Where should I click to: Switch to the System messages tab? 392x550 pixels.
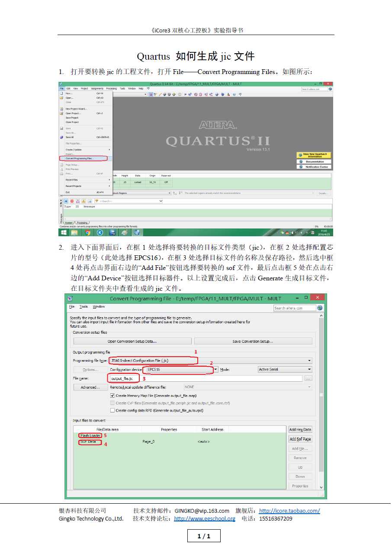click(x=68, y=222)
